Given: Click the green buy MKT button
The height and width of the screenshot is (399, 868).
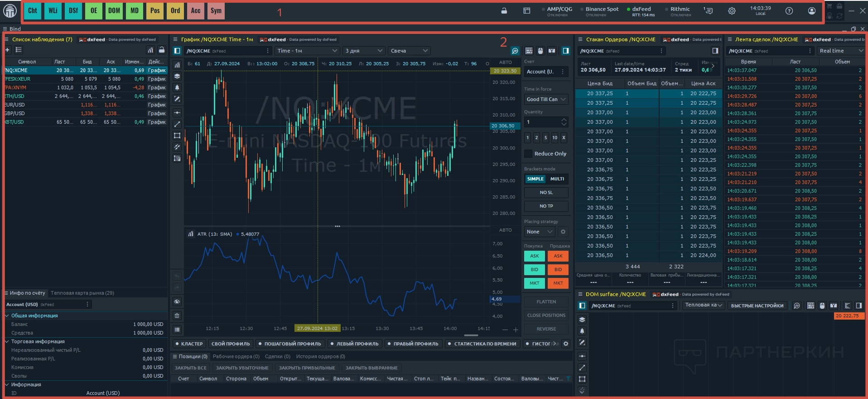Looking at the screenshot, I should pos(535,283).
